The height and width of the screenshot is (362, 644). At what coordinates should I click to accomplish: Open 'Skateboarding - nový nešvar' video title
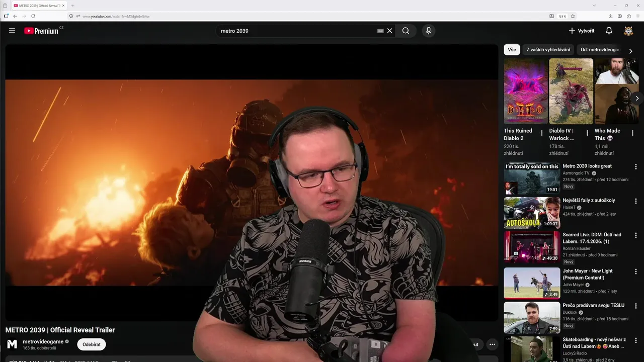[594, 343]
